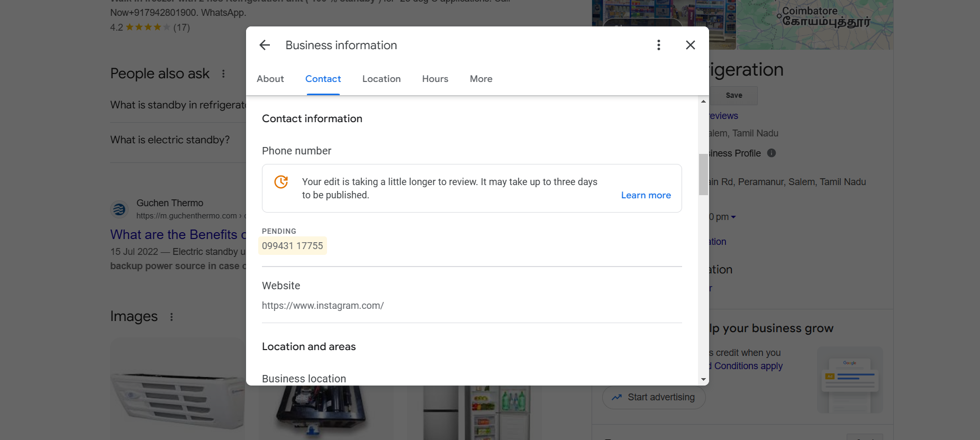Click the dialog scrollbar down arrow
The image size is (980, 440).
[703, 379]
